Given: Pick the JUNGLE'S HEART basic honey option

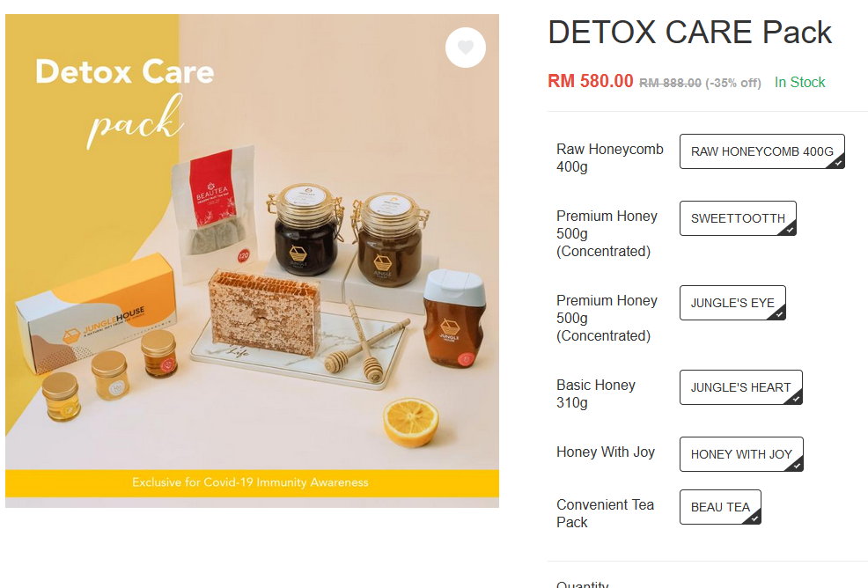Looking at the screenshot, I should (x=740, y=387).
